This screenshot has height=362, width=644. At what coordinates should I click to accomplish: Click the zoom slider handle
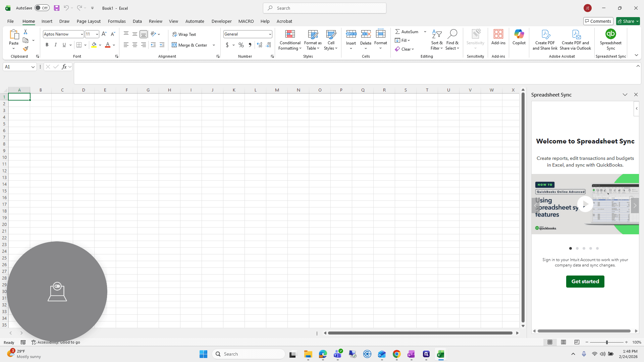tap(606, 342)
